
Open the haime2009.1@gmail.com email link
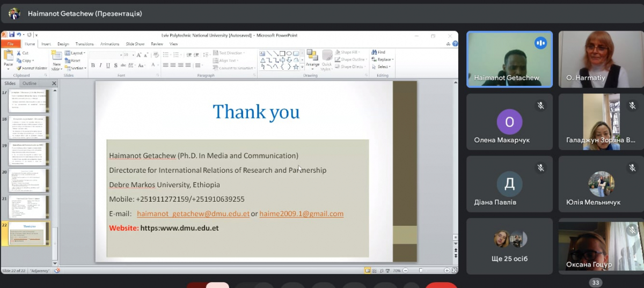(301, 213)
